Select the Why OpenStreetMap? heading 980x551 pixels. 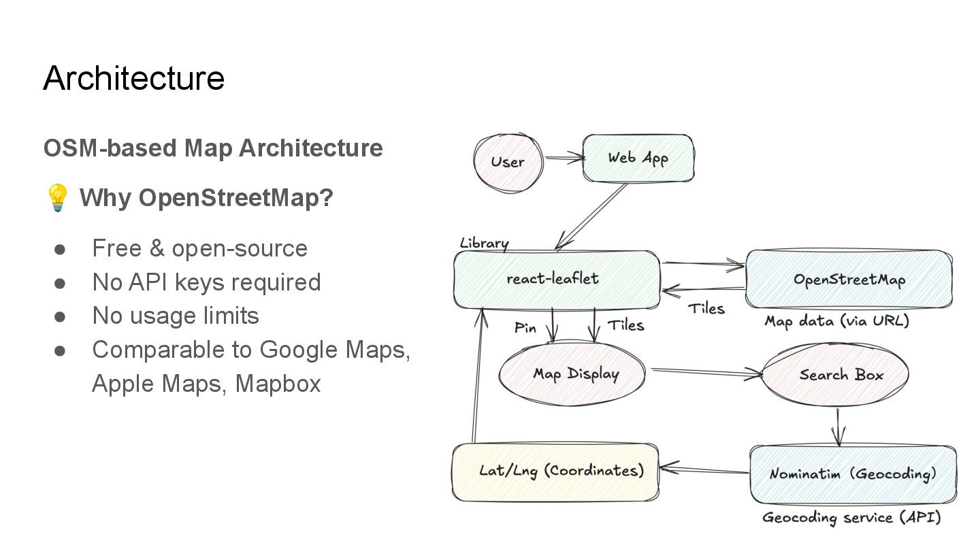click(206, 198)
